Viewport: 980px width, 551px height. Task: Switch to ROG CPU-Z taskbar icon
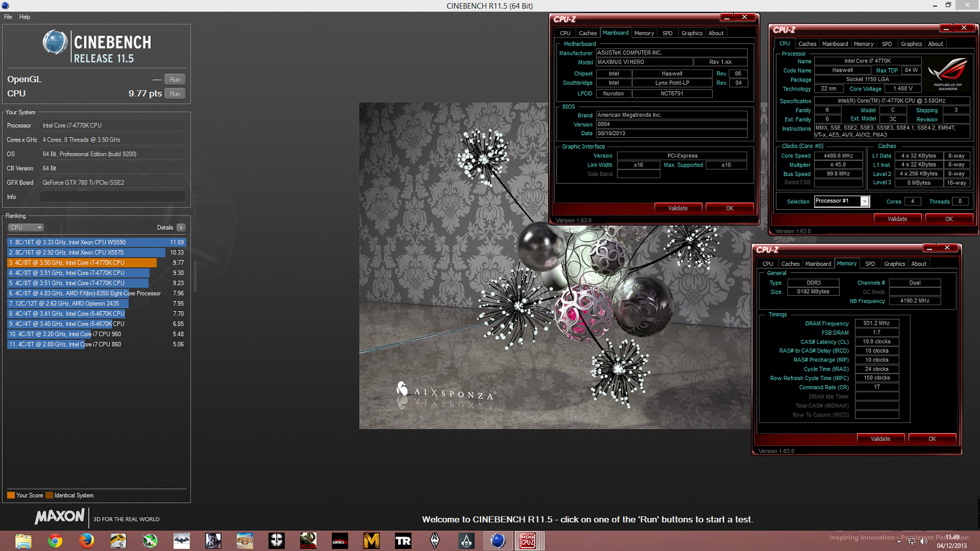(528, 541)
